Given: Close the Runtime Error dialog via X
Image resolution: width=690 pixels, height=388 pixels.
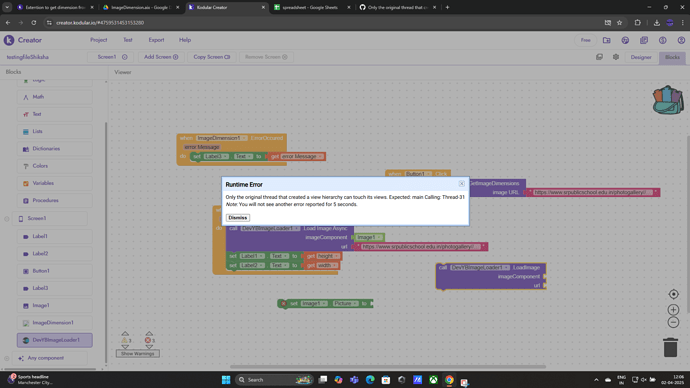Looking at the screenshot, I should pyautogui.click(x=461, y=184).
